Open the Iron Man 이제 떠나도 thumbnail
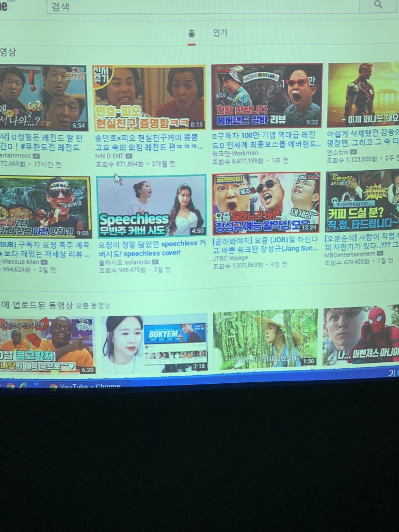Screen dimensions: 399x532 363,94
